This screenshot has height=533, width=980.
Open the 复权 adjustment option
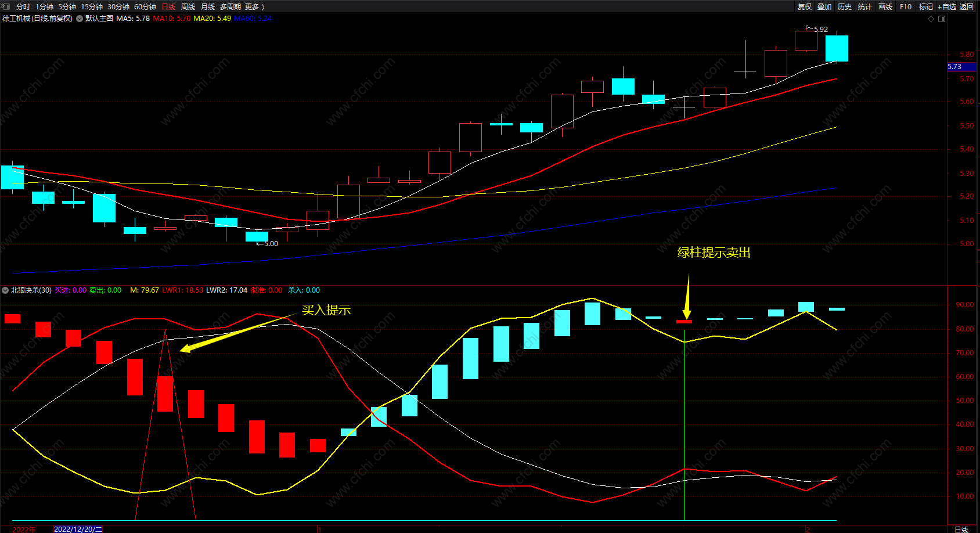pyautogui.click(x=805, y=7)
